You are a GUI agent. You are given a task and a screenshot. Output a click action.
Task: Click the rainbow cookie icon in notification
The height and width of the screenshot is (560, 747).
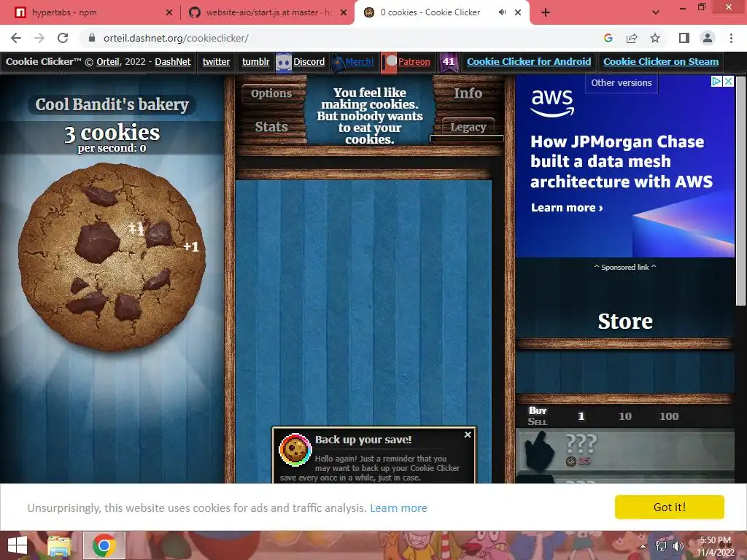[295, 449]
